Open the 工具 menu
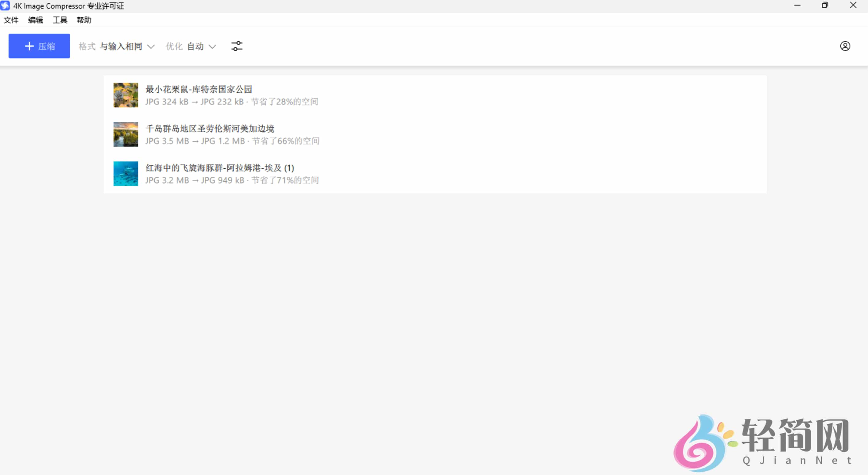The width and height of the screenshot is (868, 475). pos(59,20)
